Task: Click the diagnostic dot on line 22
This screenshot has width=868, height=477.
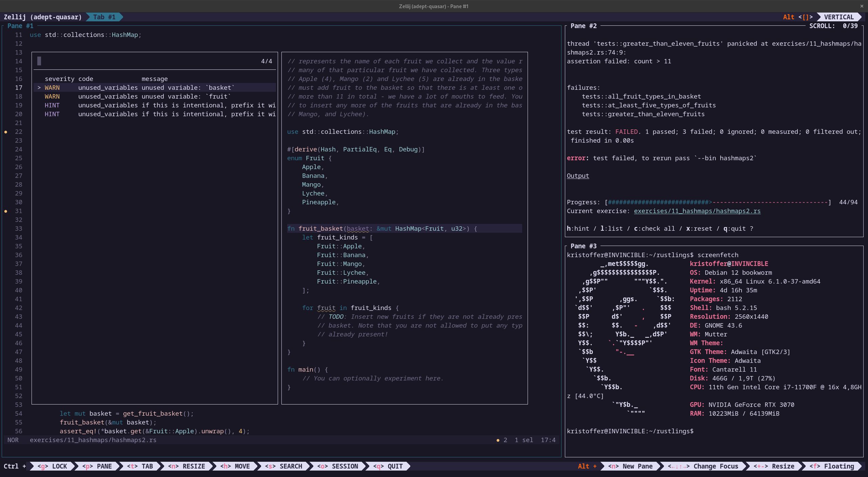Action: [6, 132]
